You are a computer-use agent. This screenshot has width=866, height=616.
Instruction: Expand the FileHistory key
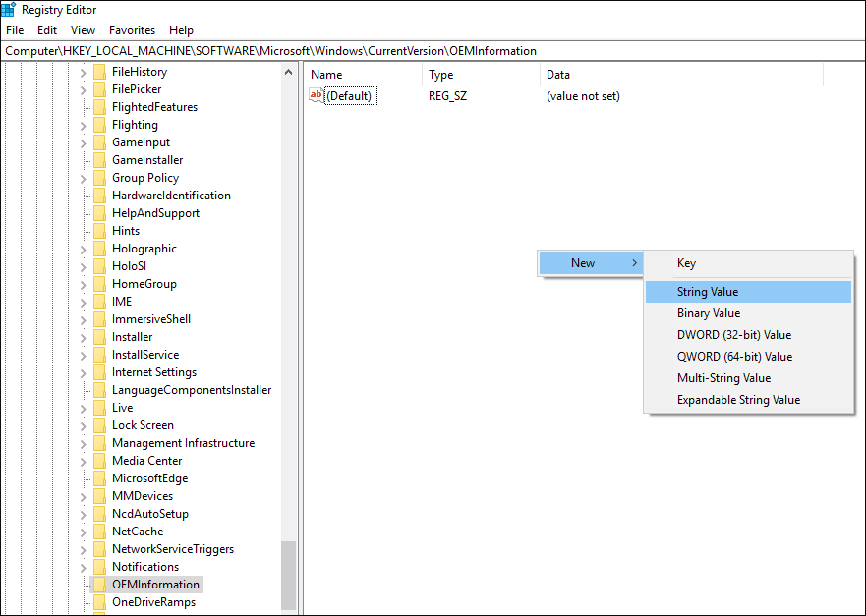83,73
